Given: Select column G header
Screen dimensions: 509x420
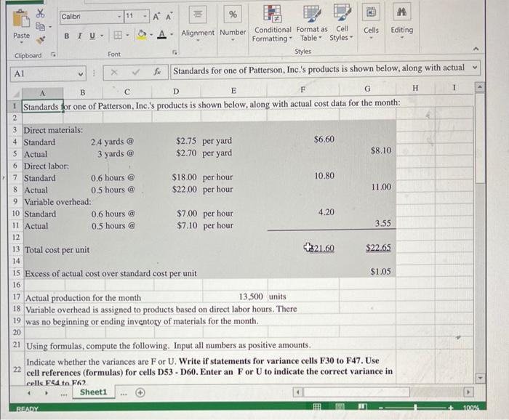Looking at the screenshot, I should coord(367,89).
